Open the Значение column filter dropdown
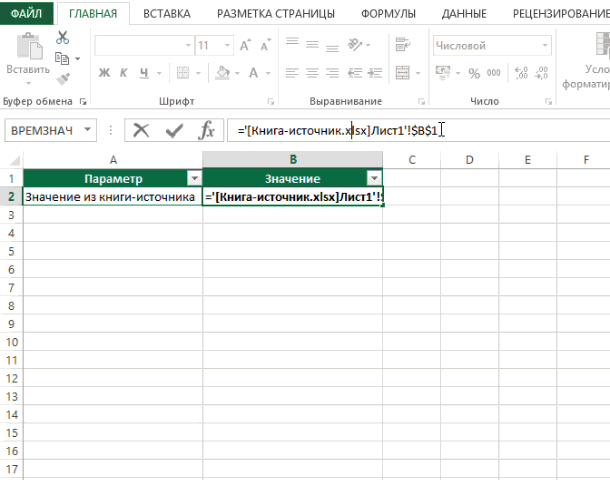This screenshot has height=480, width=610. (374, 179)
